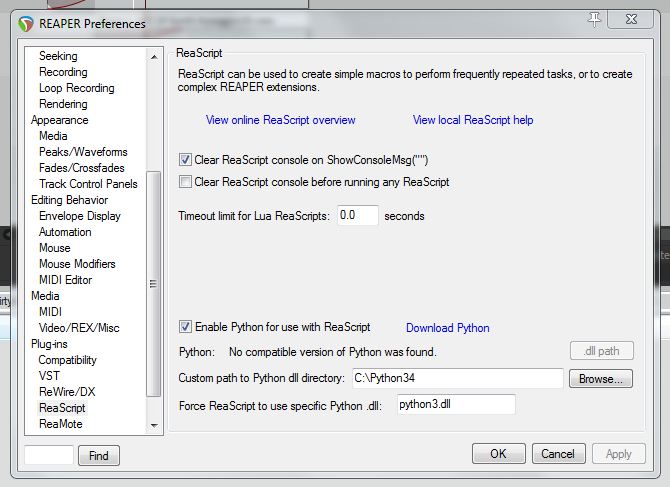
Task: Open Video/REX/Misc settings
Action: pos(79,328)
